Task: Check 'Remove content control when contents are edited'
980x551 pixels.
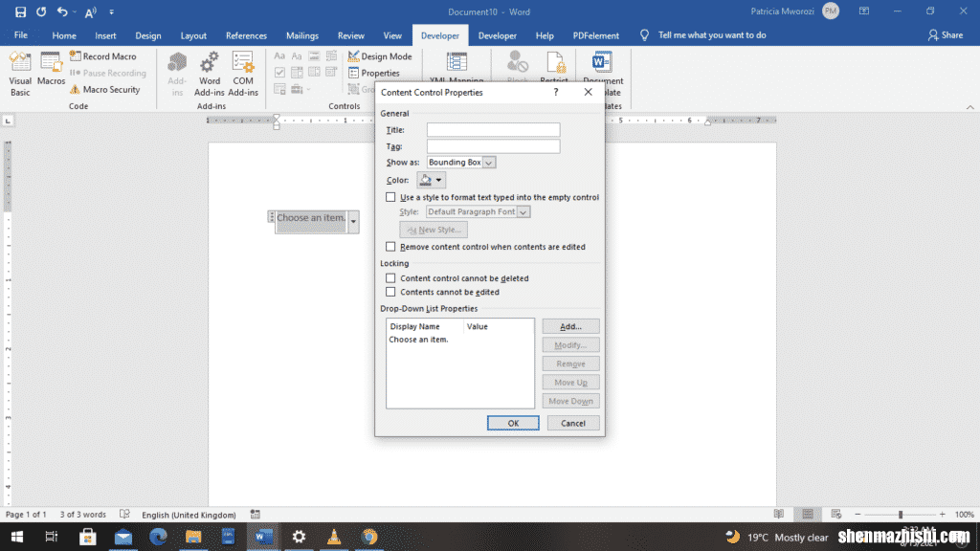Action: click(x=390, y=246)
